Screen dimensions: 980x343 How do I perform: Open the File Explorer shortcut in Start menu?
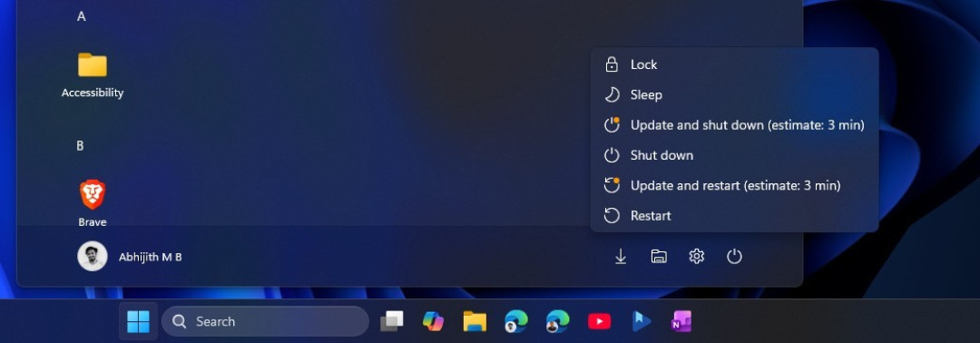point(659,256)
